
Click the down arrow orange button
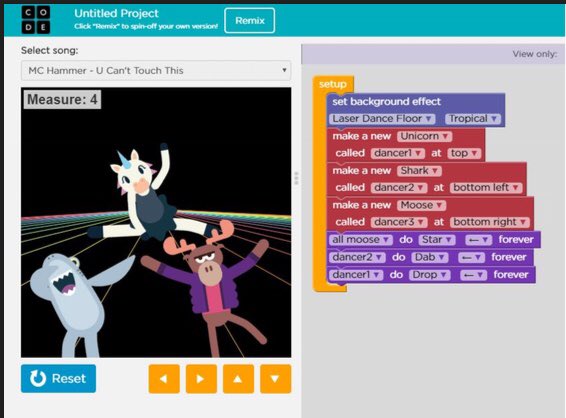275,379
